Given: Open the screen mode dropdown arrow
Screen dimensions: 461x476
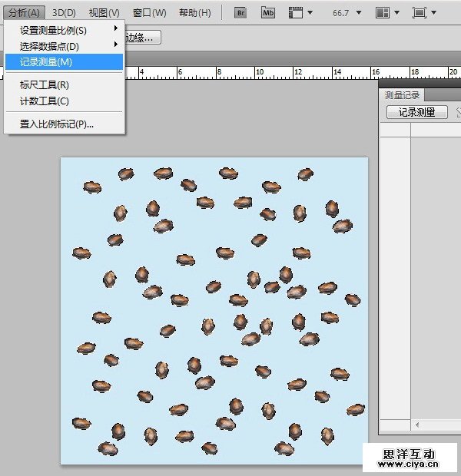Looking at the screenshot, I should 433,13.
